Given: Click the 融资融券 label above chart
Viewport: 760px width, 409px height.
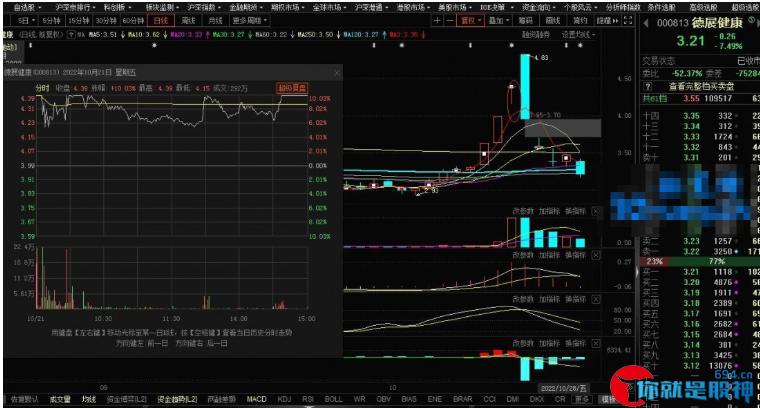Looking at the screenshot, I should [x=536, y=34].
